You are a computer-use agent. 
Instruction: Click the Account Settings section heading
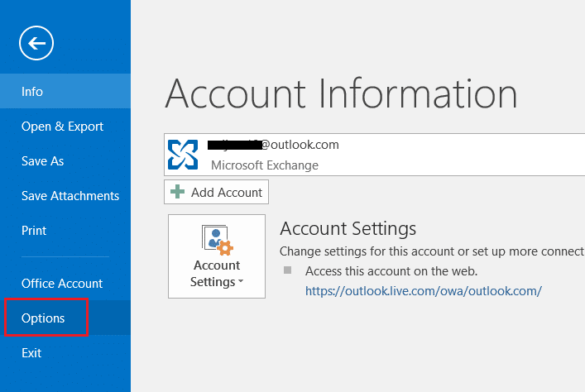point(348,228)
